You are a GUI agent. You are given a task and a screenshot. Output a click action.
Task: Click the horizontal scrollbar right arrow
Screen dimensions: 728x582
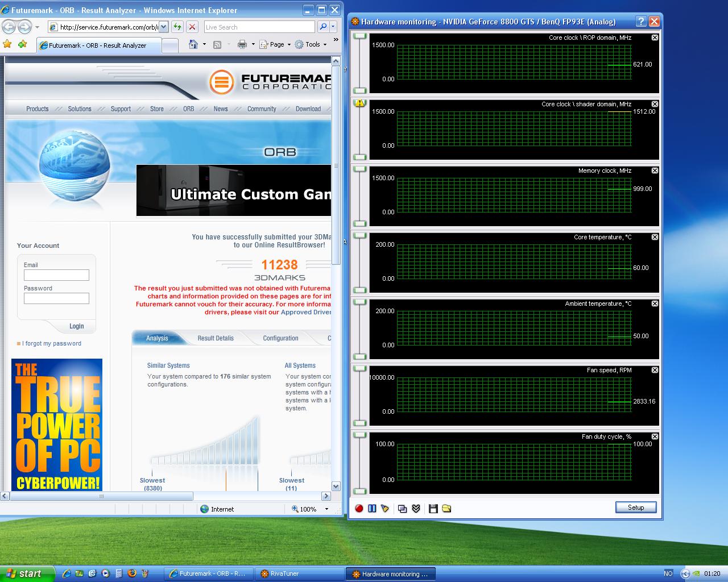click(x=326, y=496)
